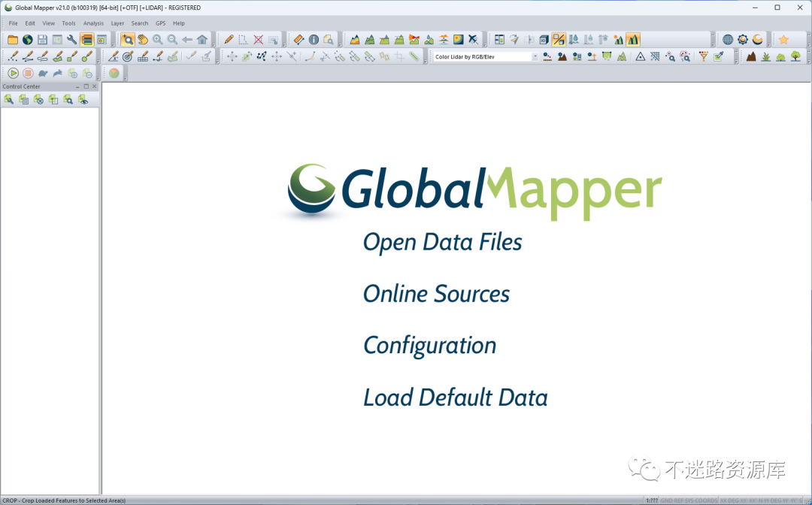This screenshot has width=812, height=505.
Task: Click the 3D View cube icon
Action: (x=544, y=40)
